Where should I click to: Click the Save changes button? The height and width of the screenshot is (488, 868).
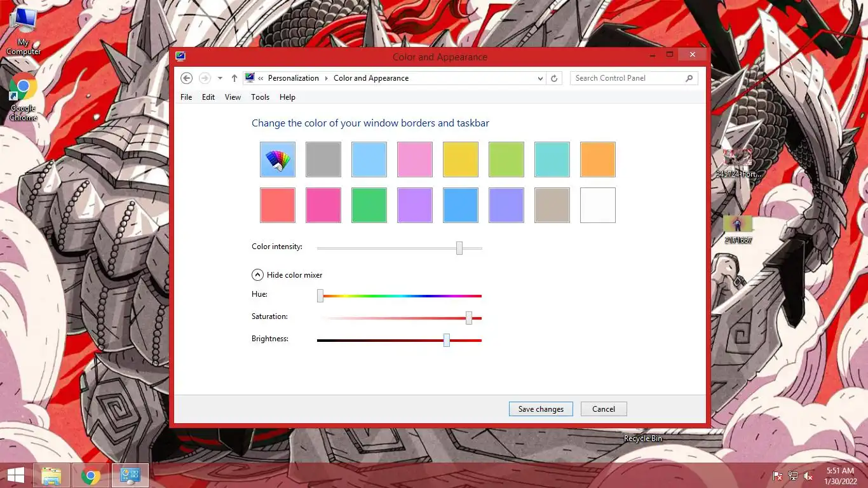coord(541,409)
